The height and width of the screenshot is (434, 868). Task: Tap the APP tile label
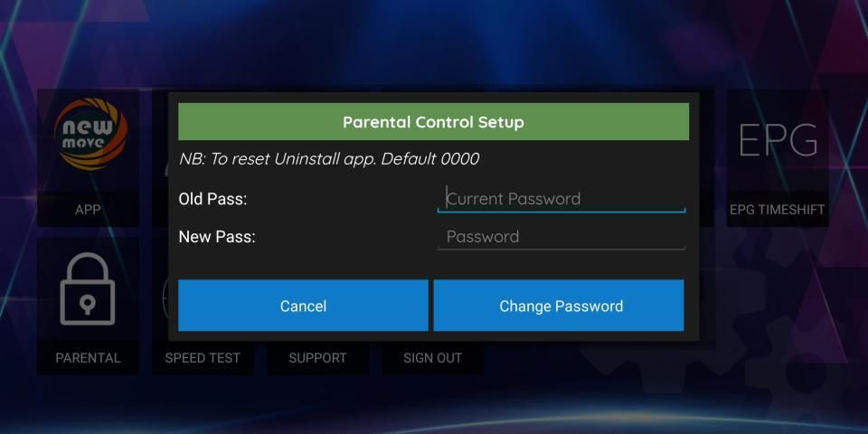pos(88,210)
